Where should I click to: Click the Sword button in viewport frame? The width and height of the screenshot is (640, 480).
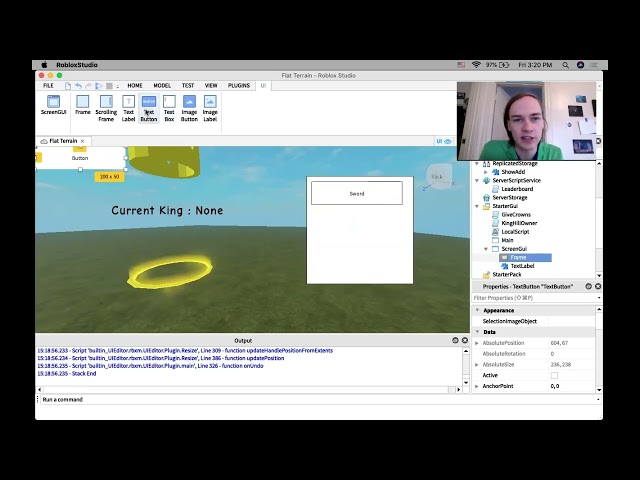[357, 193]
